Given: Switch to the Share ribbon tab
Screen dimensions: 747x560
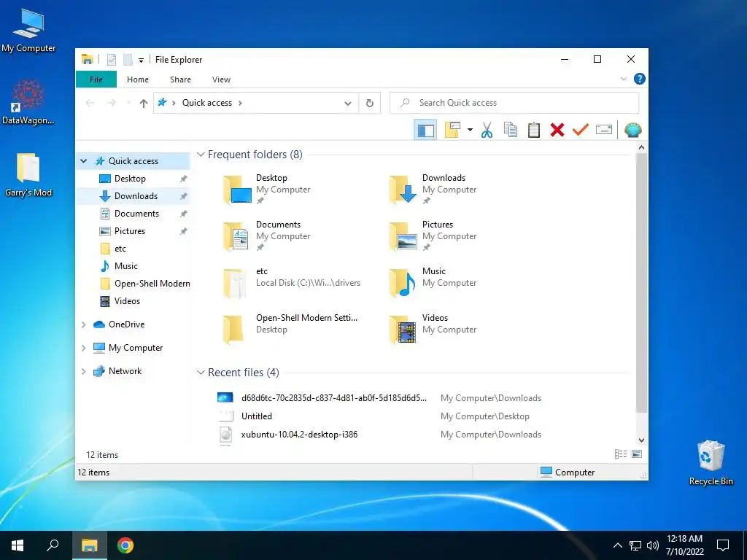Looking at the screenshot, I should click(181, 79).
